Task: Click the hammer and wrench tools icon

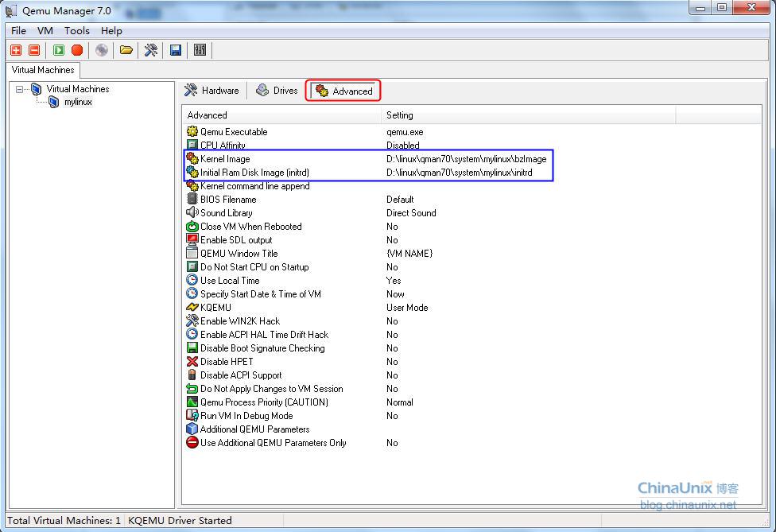Action: point(151,50)
